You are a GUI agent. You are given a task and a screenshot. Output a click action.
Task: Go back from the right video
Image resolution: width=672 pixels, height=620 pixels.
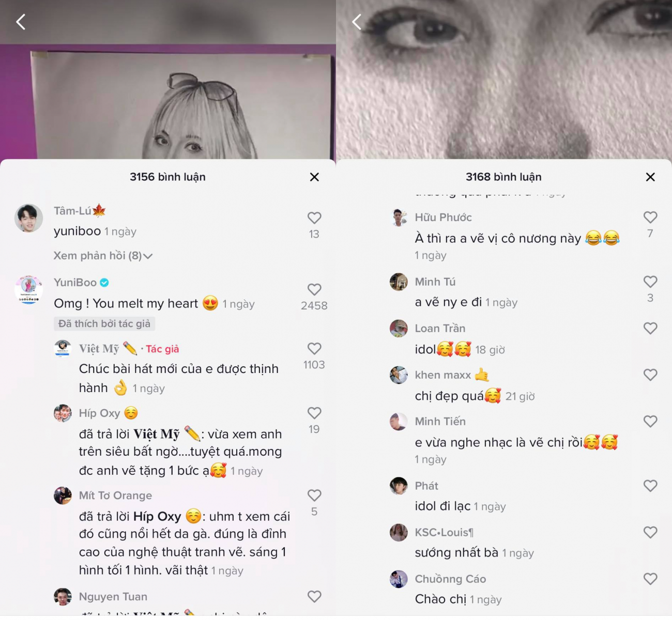(x=357, y=22)
